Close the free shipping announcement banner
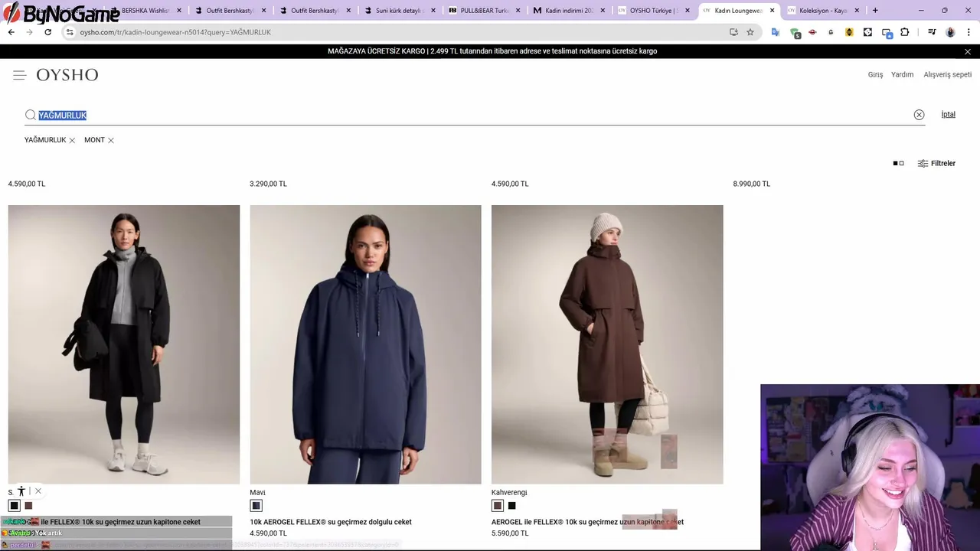The width and height of the screenshot is (980, 551). click(x=968, y=51)
